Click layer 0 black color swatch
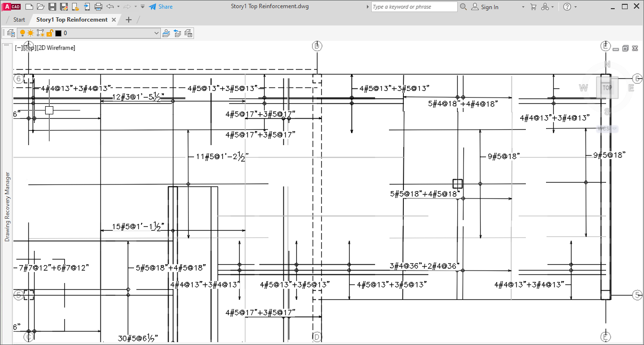This screenshot has height=345, width=644. pyautogui.click(x=58, y=33)
